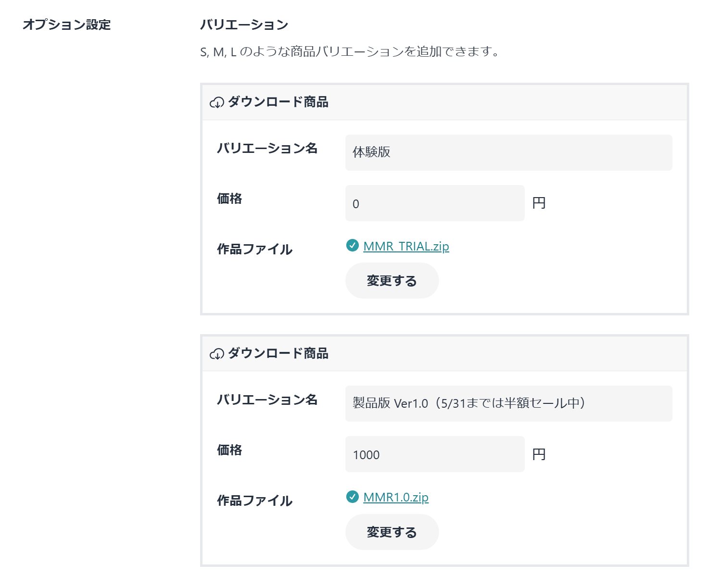Click the 価格 label in the 製品版 panel

pyautogui.click(x=229, y=450)
